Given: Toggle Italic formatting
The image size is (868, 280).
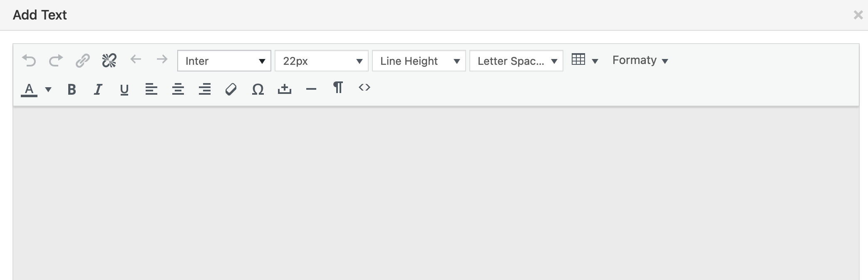Looking at the screenshot, I should 98,89.
